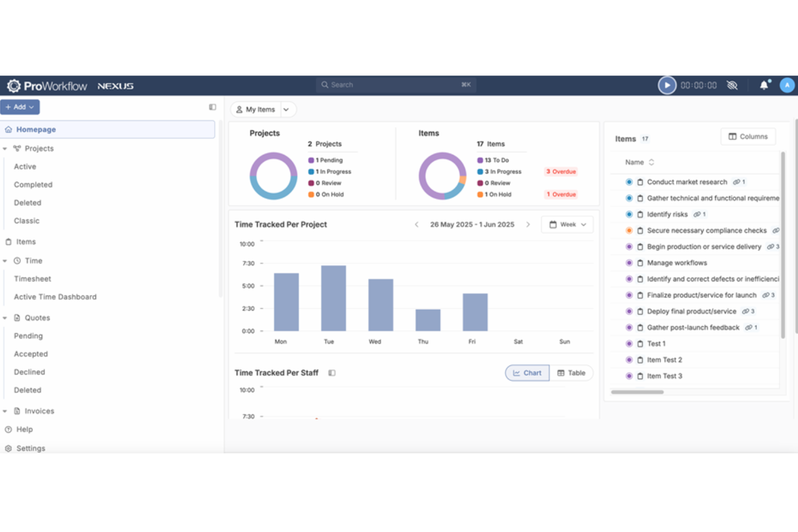This screenshot has width=798, height=532.
Task: Click the Columns button in Items panel
Action: click(x=748, y=136)
